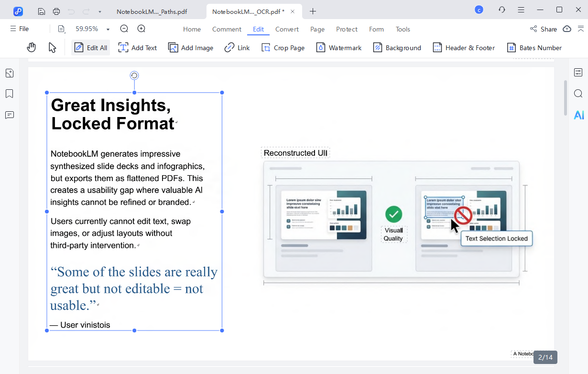Select the Crop Page tool
The height and width of the screenshot is (374, 588).
pyautogui.click(x=283, y=47)
